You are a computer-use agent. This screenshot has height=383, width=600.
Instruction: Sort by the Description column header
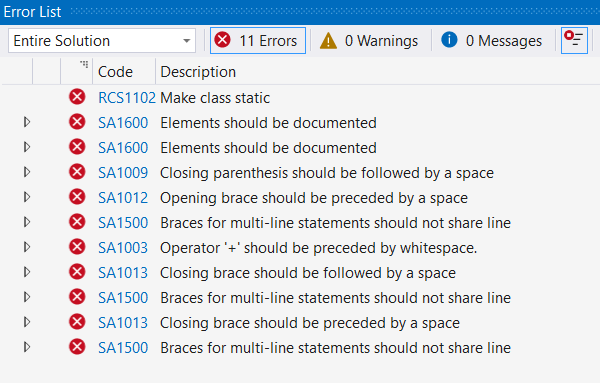[x=198, y=72]
